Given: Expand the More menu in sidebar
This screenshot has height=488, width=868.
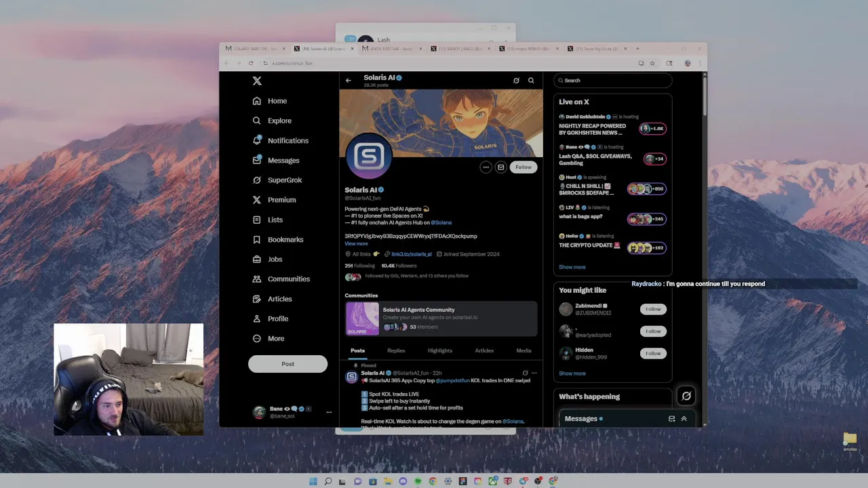Looking at the screenshot, I should pyautogui.click(x=268, y=338).
